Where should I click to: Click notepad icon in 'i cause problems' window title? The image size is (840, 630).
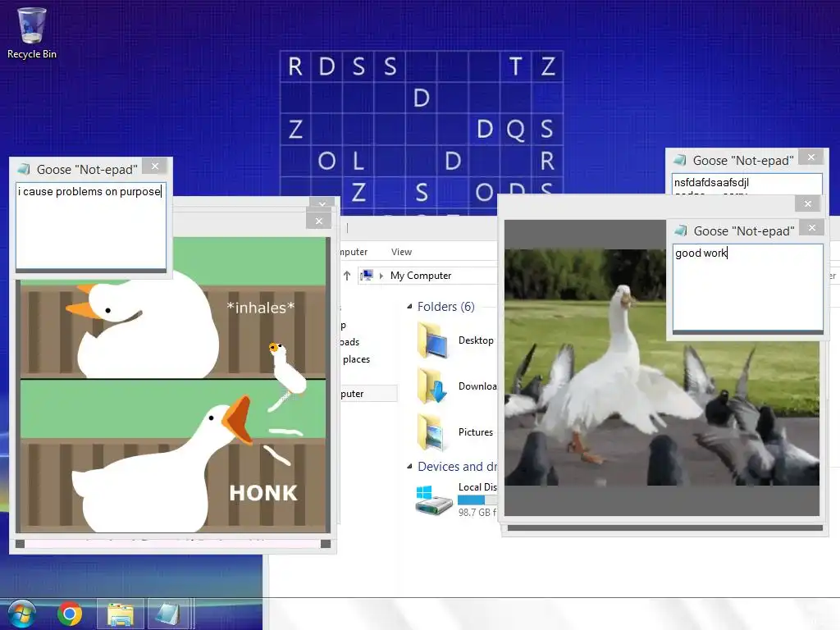click(x=24, y=169)
